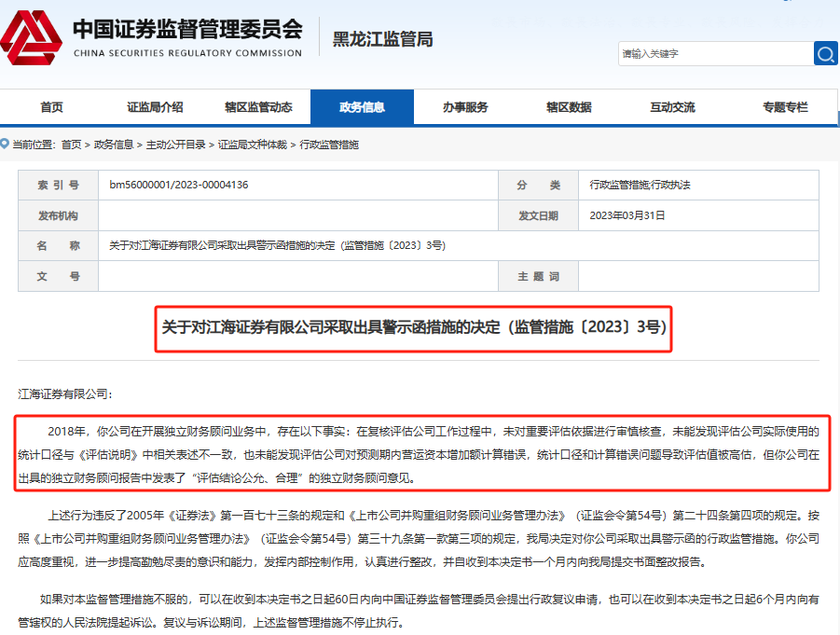Click the blue search magnifier button

point(825,53)
